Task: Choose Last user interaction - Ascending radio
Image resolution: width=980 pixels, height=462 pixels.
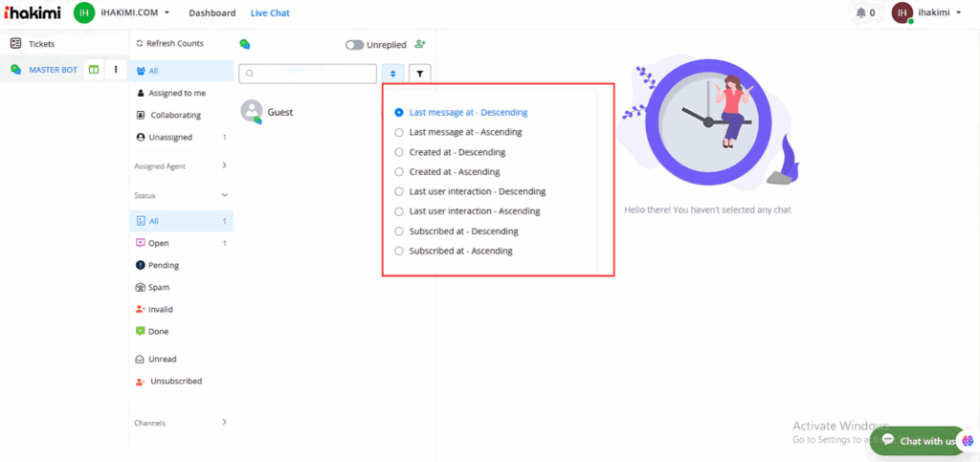Action: coord(399,211)
